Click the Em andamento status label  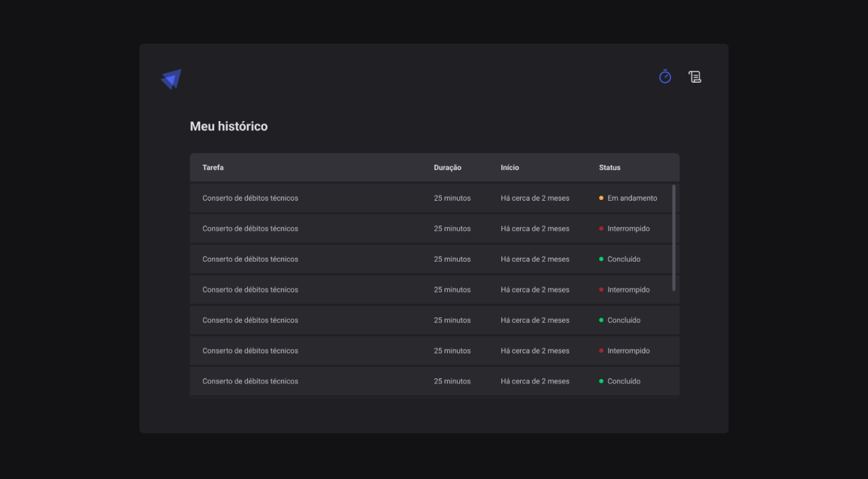point(632,198)
